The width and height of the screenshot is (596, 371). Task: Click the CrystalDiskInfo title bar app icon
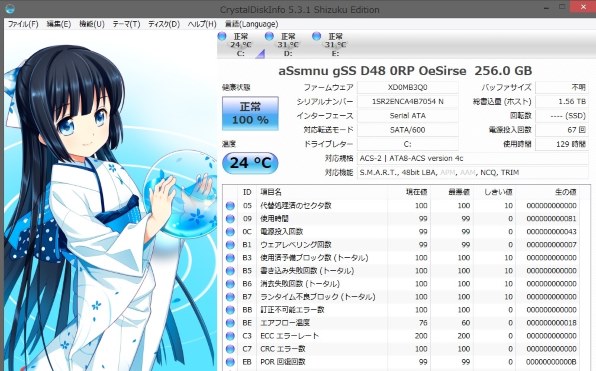coord(10,9)
